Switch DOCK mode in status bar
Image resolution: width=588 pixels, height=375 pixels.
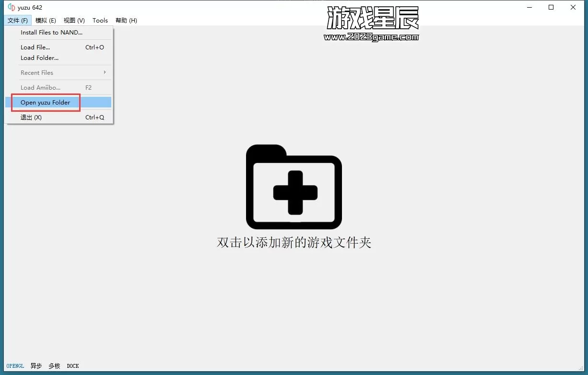(73, 366)
